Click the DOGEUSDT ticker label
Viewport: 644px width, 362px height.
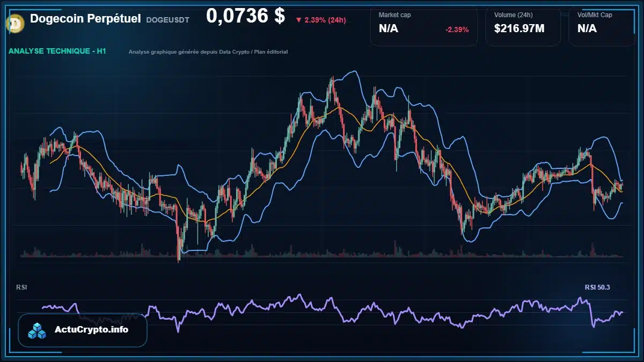click(x=167, y=20)
